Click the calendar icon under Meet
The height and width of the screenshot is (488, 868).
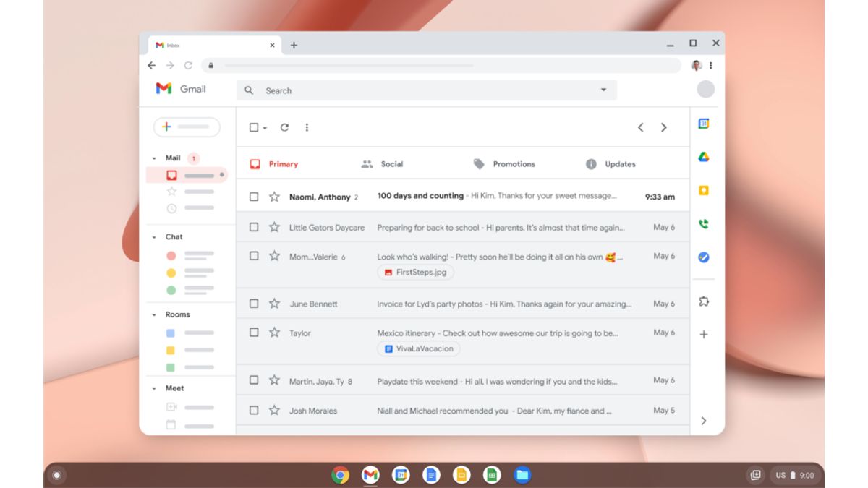pyautogui.click(x=171, y=424)
